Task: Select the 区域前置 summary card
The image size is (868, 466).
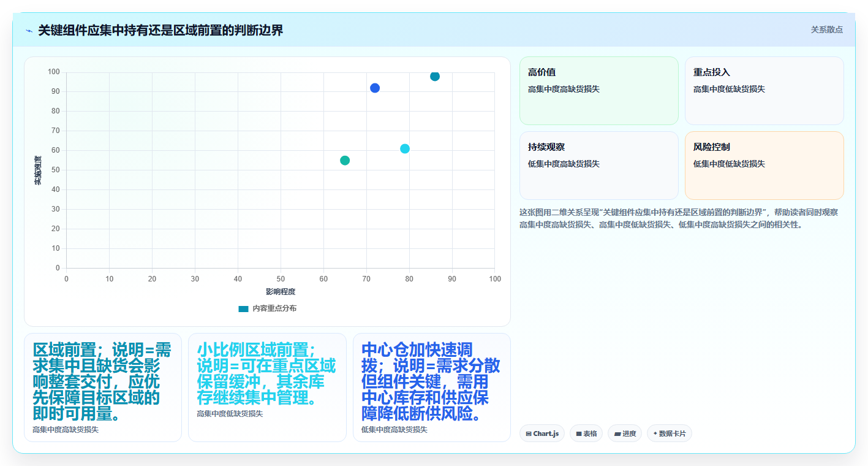Action: point(103,388)
